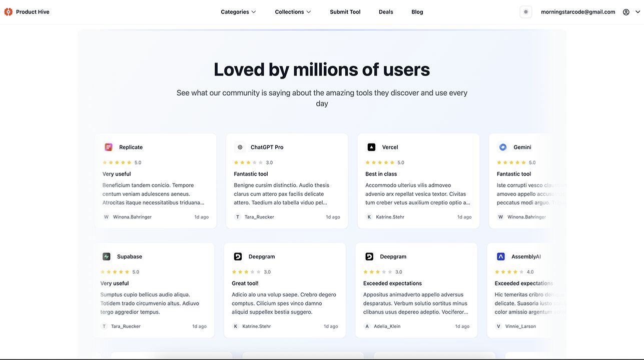
Task: Open the Vercel "Best in class" review card
Action: [418, 181]
